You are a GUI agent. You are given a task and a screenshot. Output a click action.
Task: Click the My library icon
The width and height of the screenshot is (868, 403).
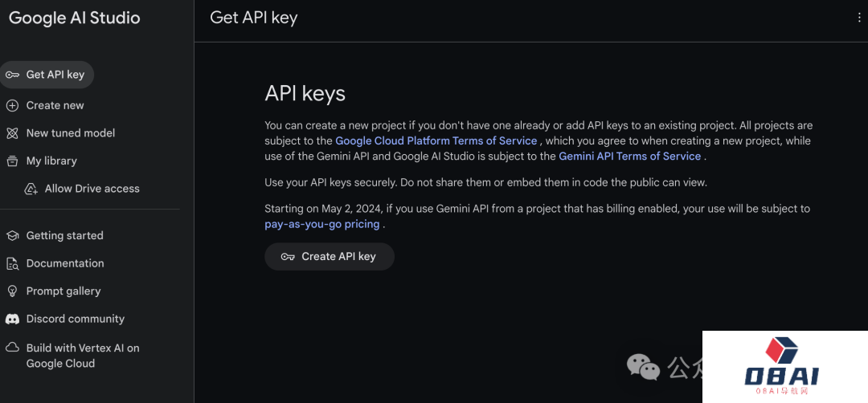(x=12, y=161)
